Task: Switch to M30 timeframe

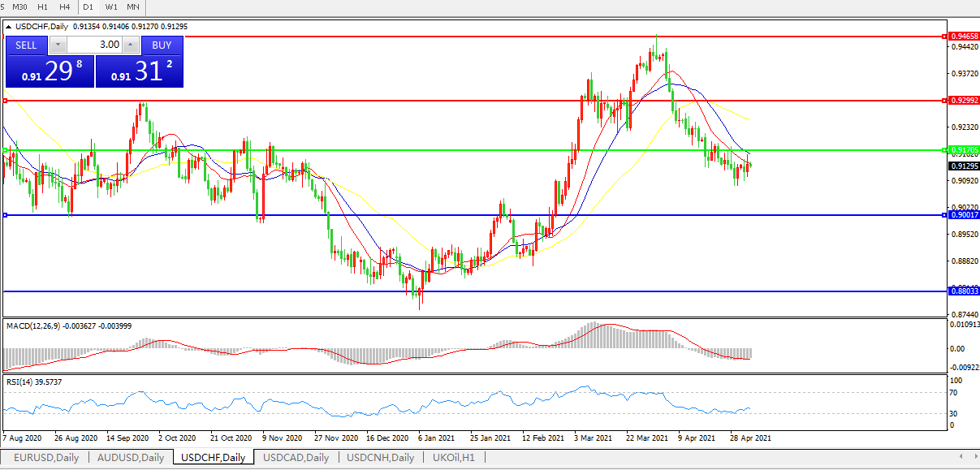Action: 20,7
